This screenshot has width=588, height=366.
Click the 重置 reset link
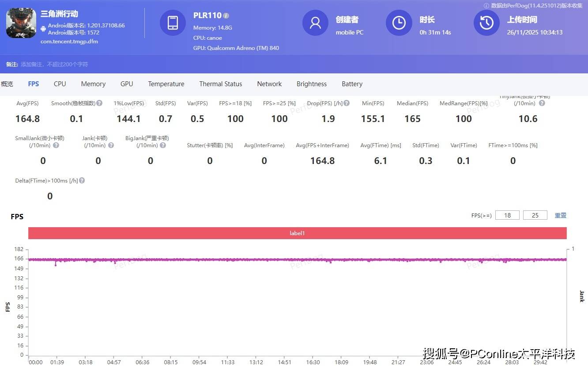[x=560, y=215]
